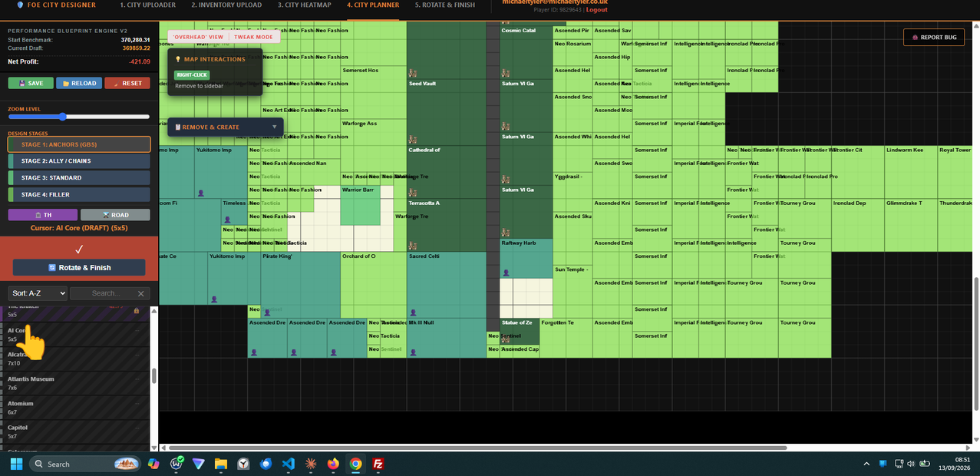The image size is (980, 476).
Task: Select Stage 4: Filler design stage
Action: [x=79, y=195]
